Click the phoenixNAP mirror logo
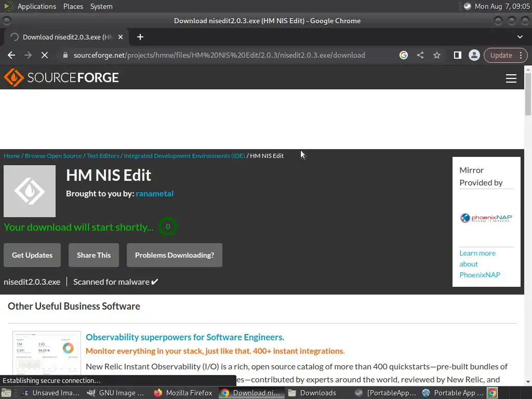This screenshot has height=399, width=532. (486, 218)
